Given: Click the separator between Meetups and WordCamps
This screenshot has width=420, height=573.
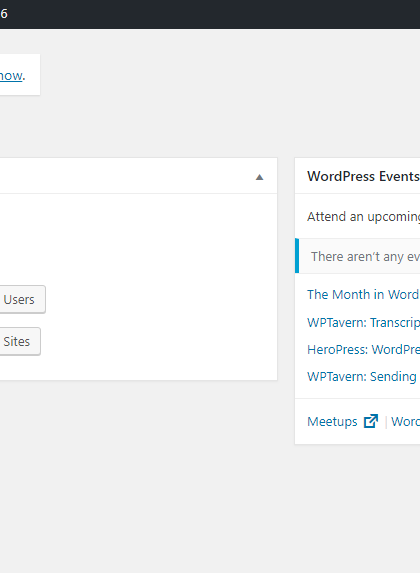Looking at the screenshot, I should click(386, 422).
